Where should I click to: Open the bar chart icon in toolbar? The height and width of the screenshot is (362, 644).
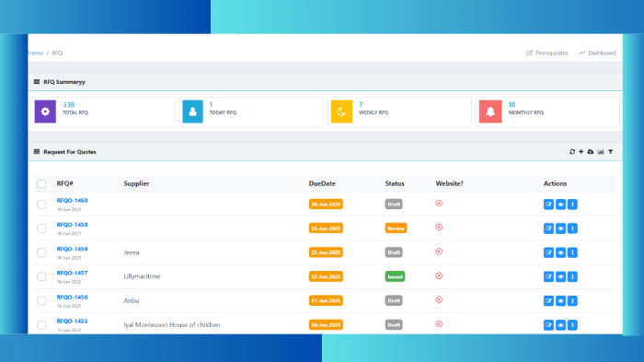click(601, 152)
